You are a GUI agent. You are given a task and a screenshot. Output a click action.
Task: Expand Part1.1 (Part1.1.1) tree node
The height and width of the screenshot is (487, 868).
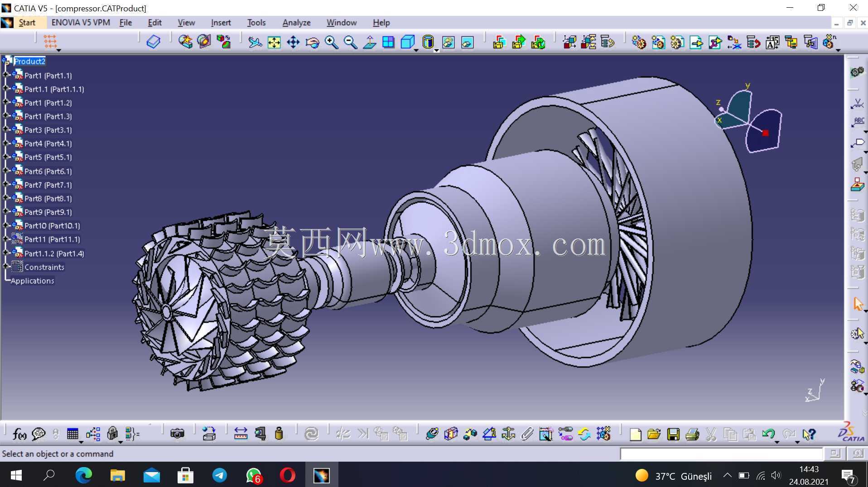click(5, 89)
